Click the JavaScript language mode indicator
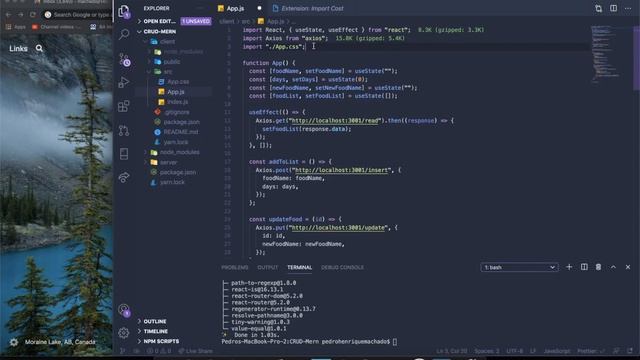The image size is (640, 360). 556,351
